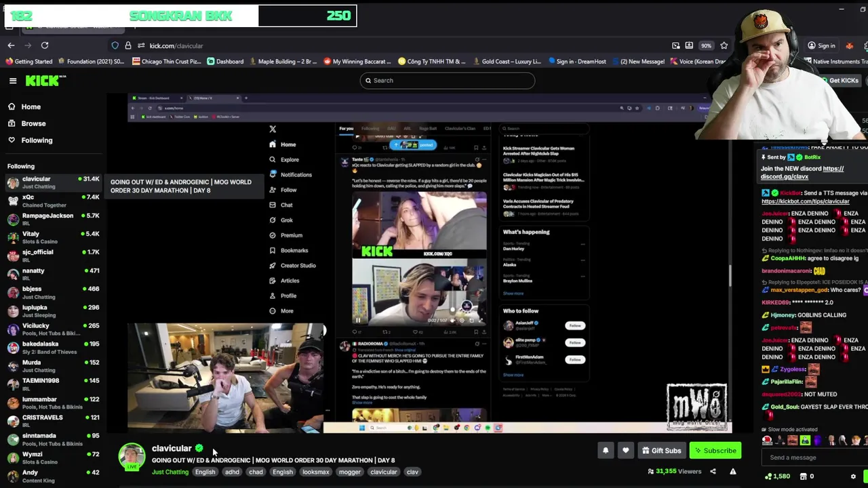Open chat settings gear icon
Viewport: 868px width, 488px height.
[x=854, y=476]
